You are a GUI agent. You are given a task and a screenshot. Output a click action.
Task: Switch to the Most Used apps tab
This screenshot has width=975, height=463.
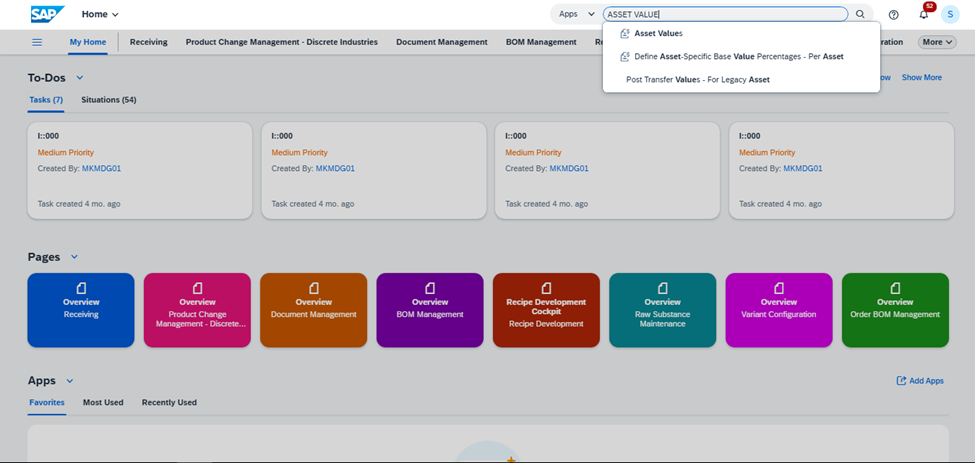pos(103,403)
